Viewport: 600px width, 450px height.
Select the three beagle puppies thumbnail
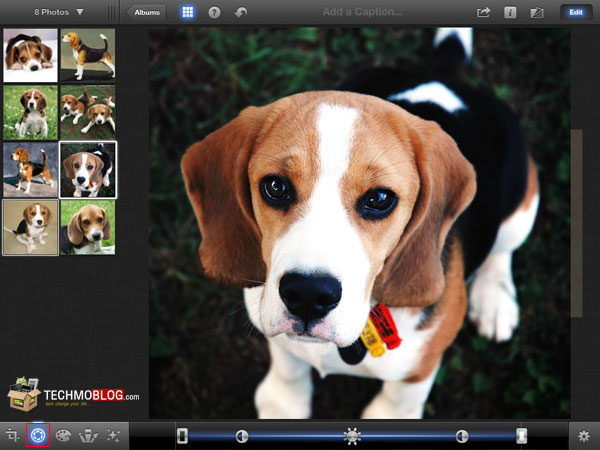88,112
